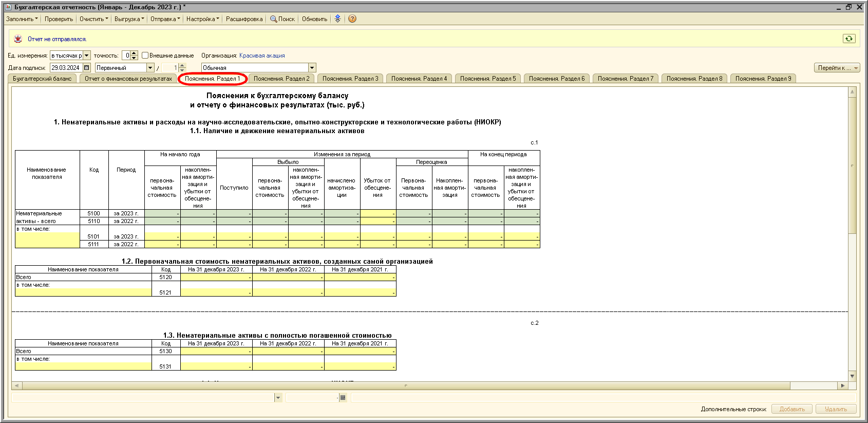Viewport: 868px width, 423px height.
Task: Click the Расшифровка toolbar button
Action: (244, 19)
